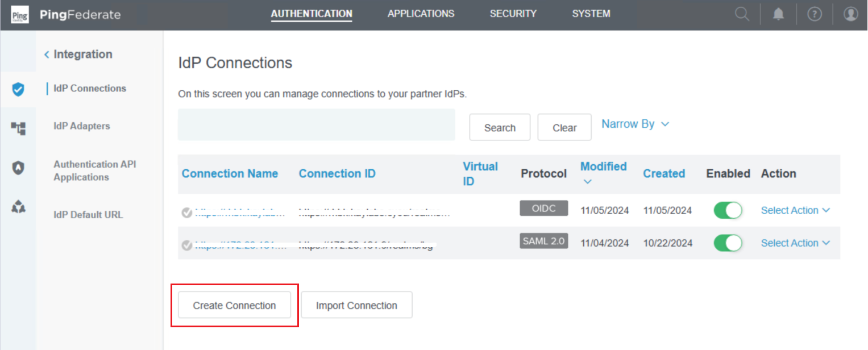Expand the Narrow By dropdown
868x350 pixels.
click(x=635, y=124)
